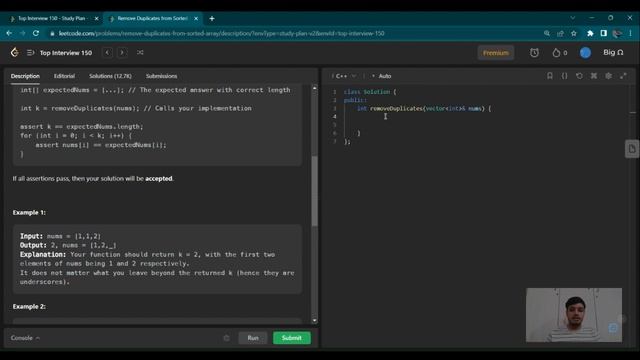Screen dimensions: 640x360
Task: Pick a random problem shuffle icon
Action: 140,53
